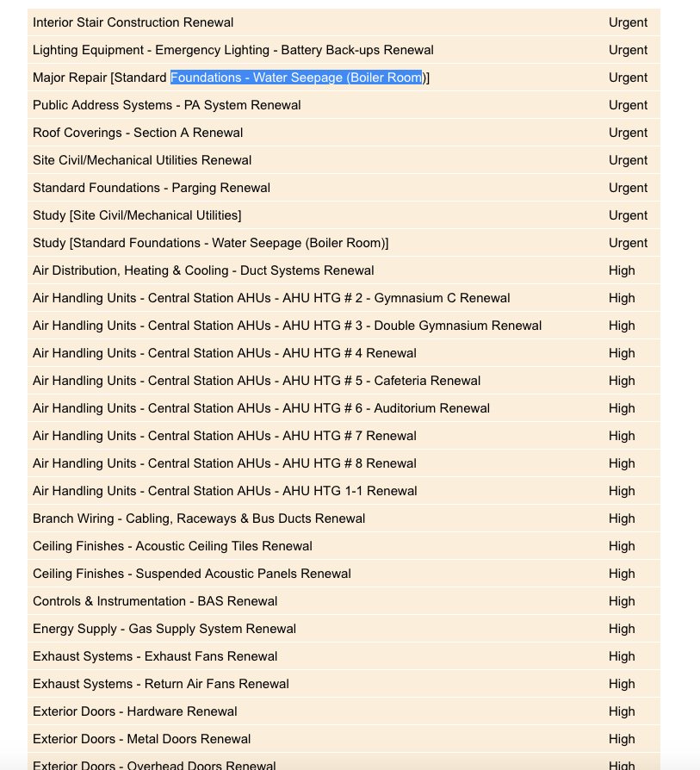Click 'Public Address Systems - PA System Renewal'

pyautogui.click(x=167, y=105)
